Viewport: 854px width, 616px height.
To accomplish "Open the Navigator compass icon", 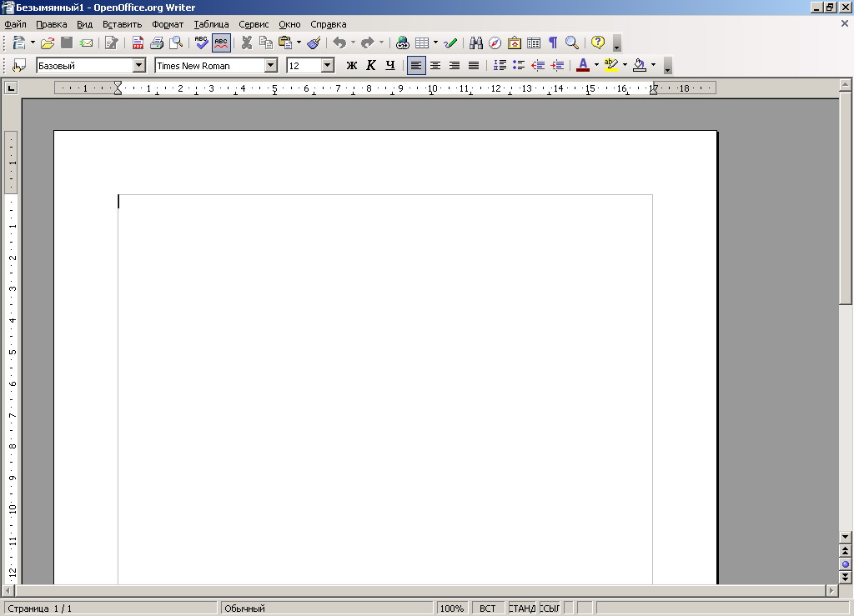I will [x=495, y=43].
